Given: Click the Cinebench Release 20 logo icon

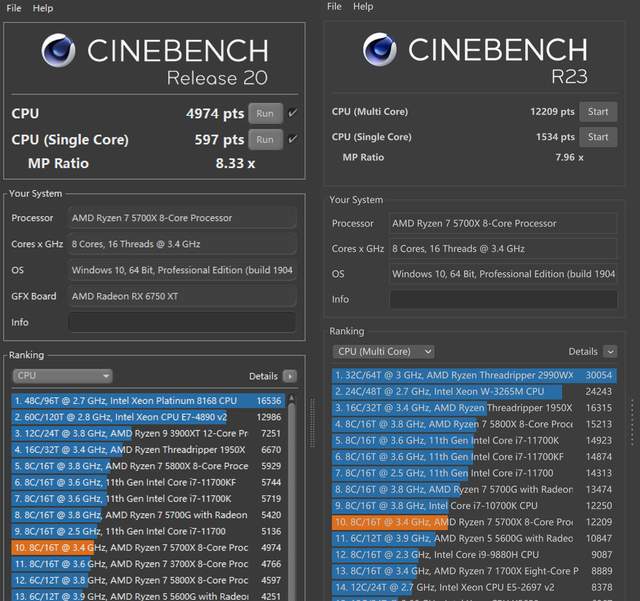Looking at the screenshot, I should [59, 51].
